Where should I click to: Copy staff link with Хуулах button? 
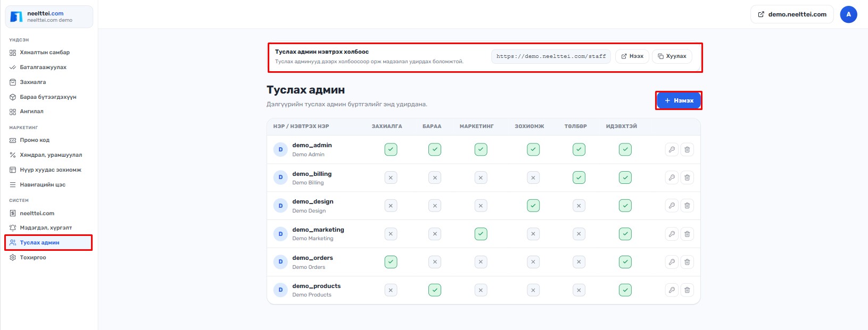pyautogui.click(x=672, y=56)
